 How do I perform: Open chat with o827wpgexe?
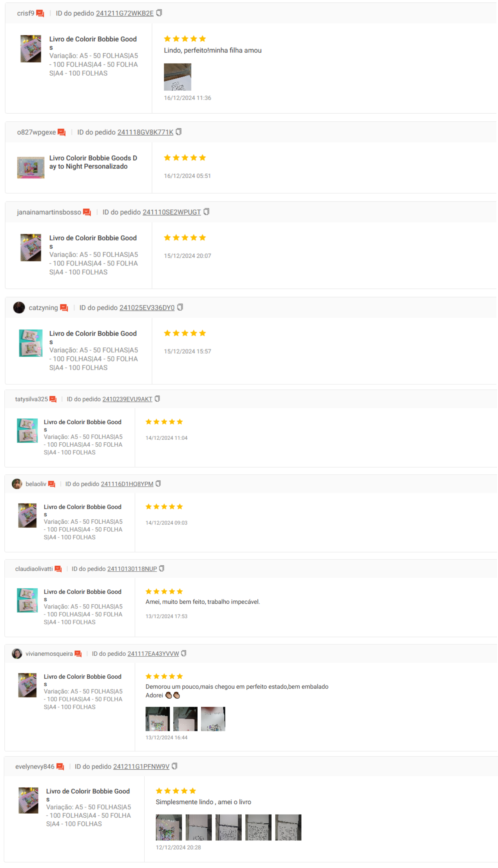pyautogui.click(x=62, y=132)
